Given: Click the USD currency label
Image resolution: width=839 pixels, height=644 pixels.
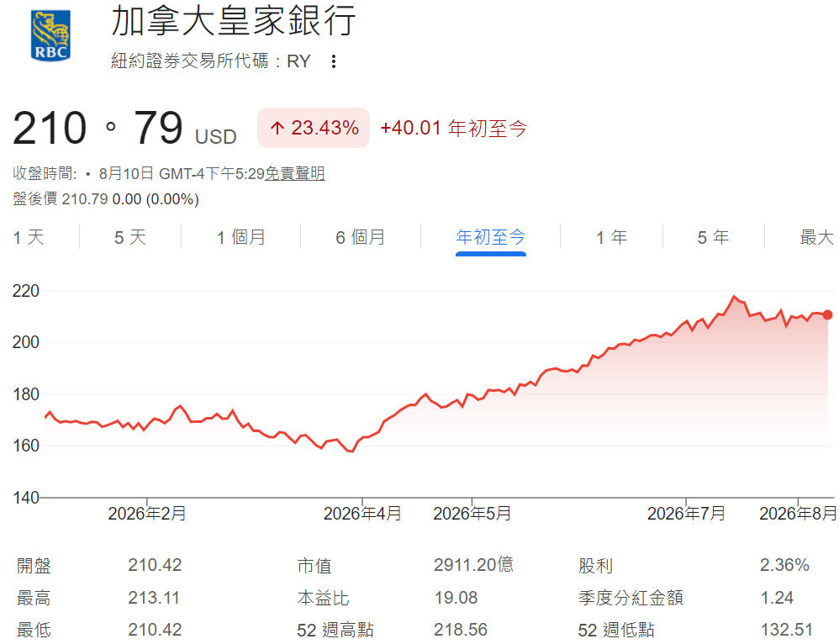Looking at the screenshot, I should click(216, 137).
